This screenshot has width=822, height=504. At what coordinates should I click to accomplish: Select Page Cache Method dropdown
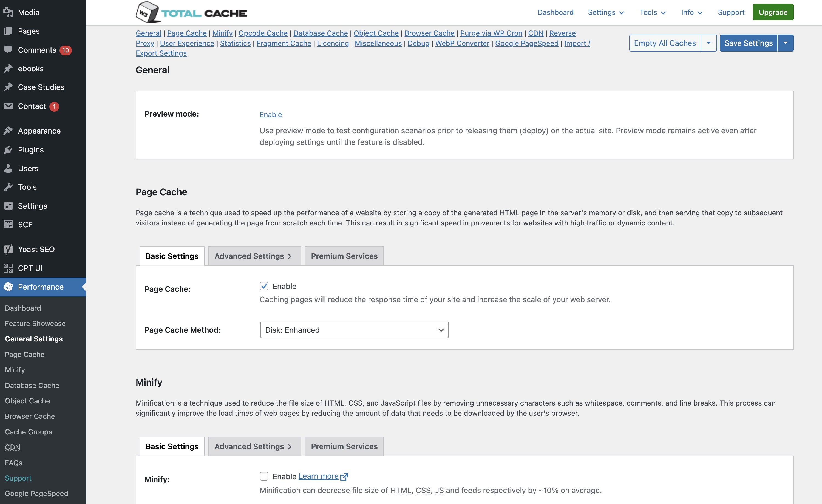[353, 330]
